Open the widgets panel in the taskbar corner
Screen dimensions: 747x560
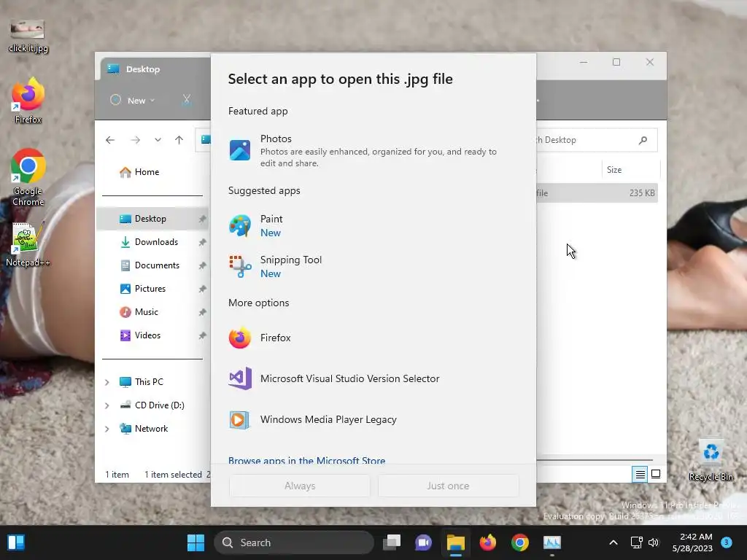coord(16,542)
